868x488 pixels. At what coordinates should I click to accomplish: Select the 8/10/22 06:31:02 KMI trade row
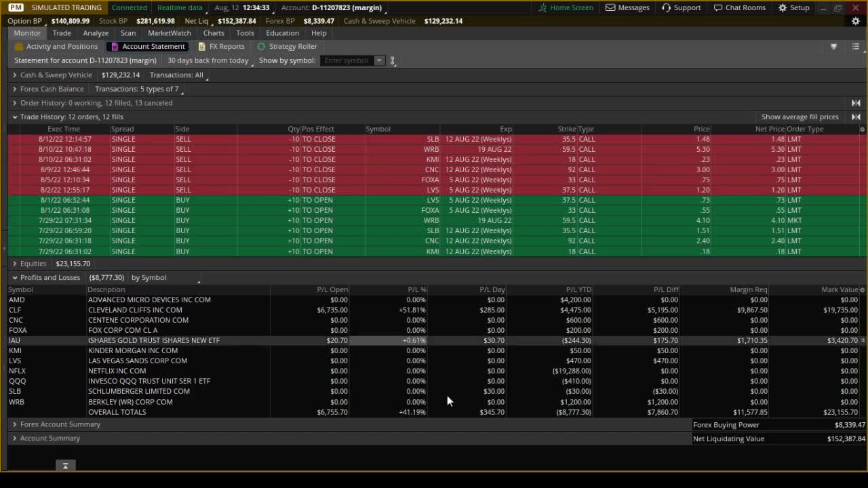tap(434, 159)
